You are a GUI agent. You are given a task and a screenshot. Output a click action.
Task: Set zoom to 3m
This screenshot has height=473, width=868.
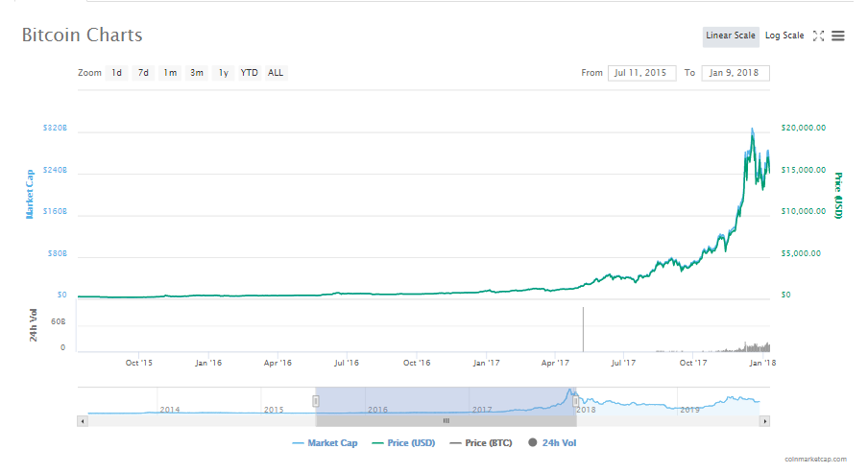(x=197, y=73)
